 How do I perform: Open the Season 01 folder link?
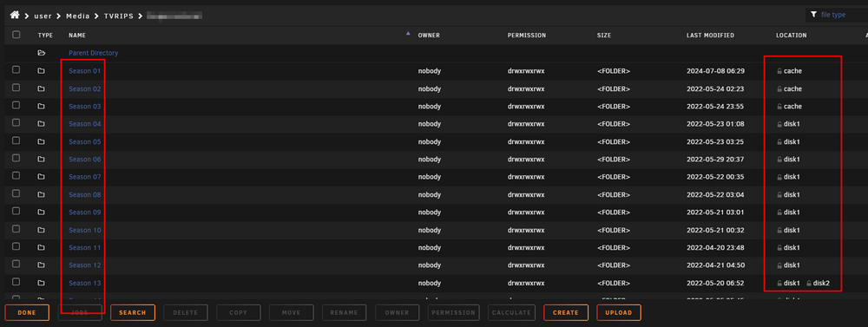coord(85,71)
